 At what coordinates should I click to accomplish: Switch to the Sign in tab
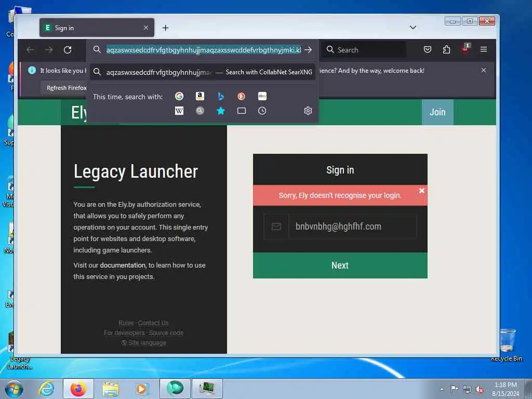pos(97,28)
